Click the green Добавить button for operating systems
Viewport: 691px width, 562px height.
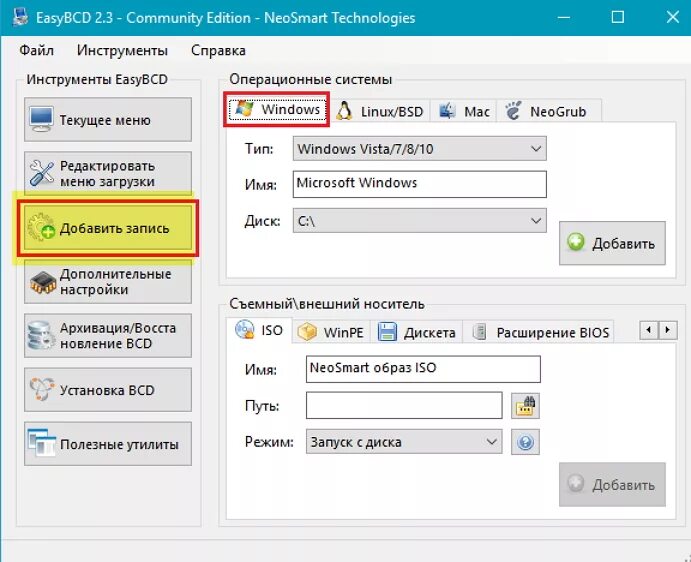(612, 243)
